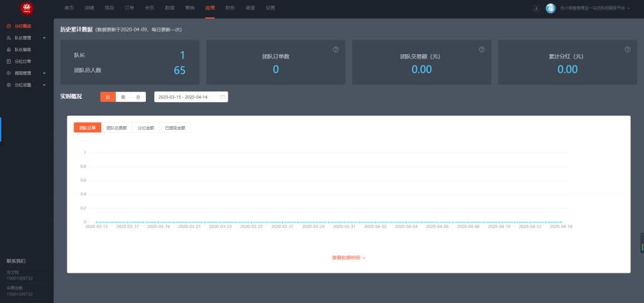This screenshot has height=303, width=644.
Task: Click the platform account name in top bar
Action: (x=592, y=8)
